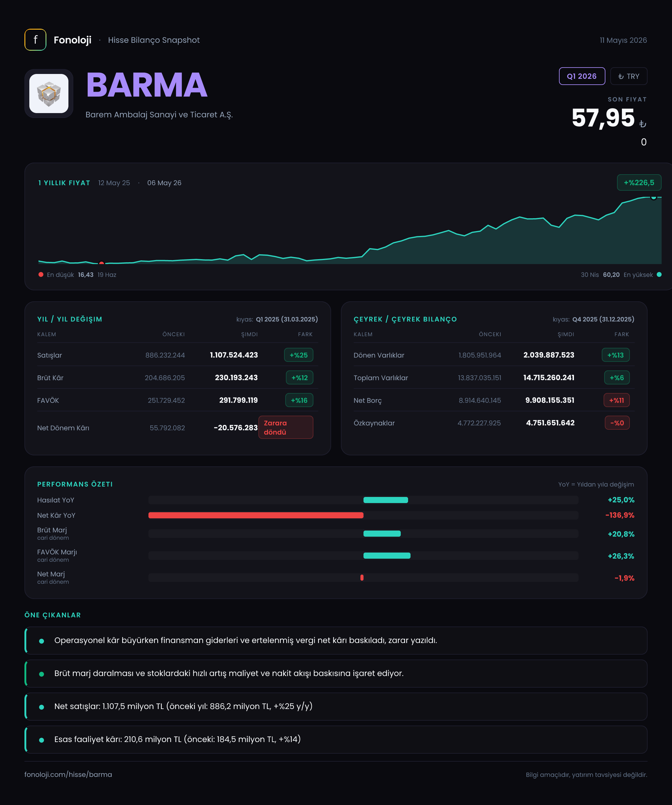672x805 pixels.
Task: Select the Q1 2026 period pill
Action: point(582,76)
